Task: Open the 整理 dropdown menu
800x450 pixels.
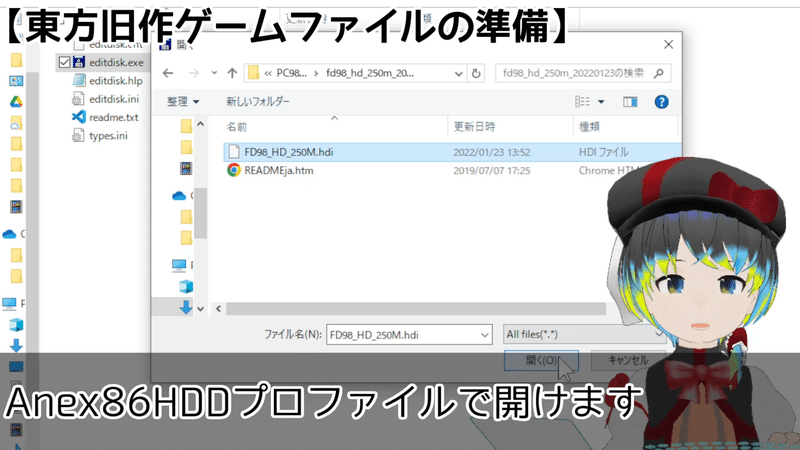Action: tap(183, 102)
